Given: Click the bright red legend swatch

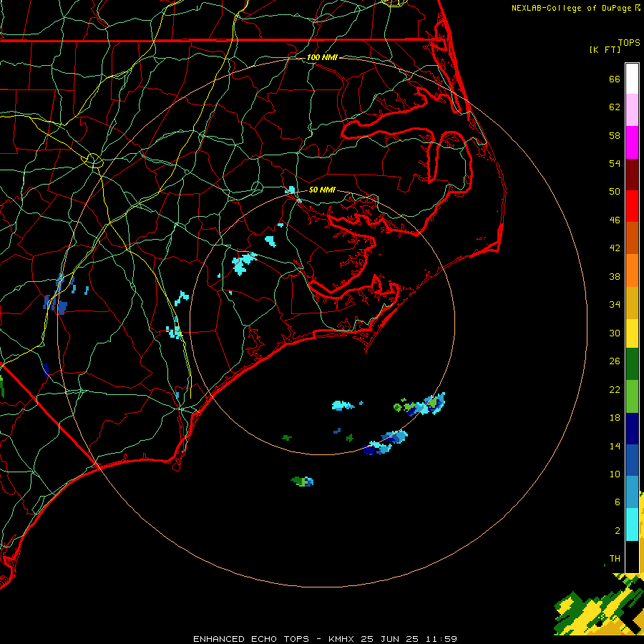Looking at the screenshot, I should click(x=632, y=206).
